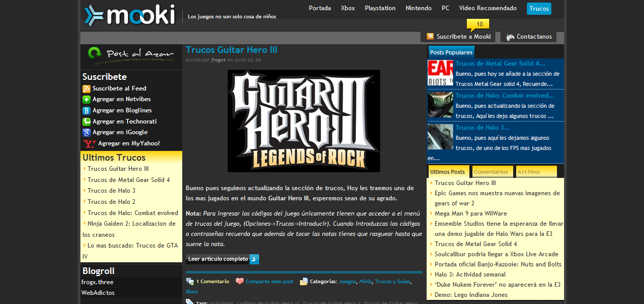Click the iGoogle icon
This screenshot has height=304, width=644.
[x=87, y=132]
